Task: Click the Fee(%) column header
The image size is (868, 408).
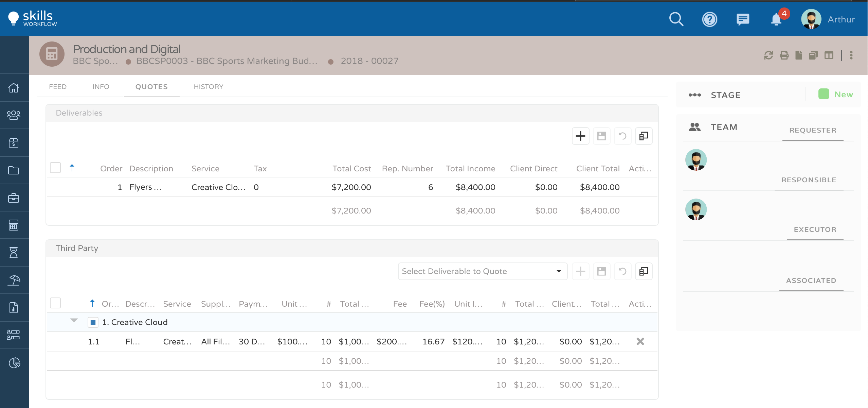Action: coord(432,304)
